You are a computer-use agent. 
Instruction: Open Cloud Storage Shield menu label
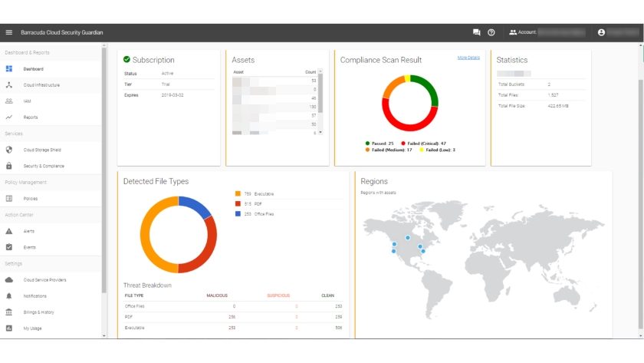click(x=42, y=150)
